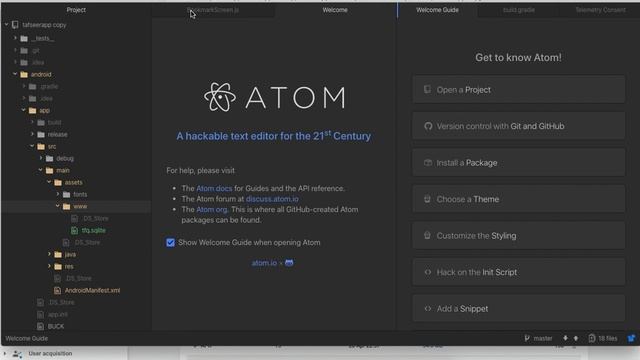Open Customize the Styling section

coord(518,236)
